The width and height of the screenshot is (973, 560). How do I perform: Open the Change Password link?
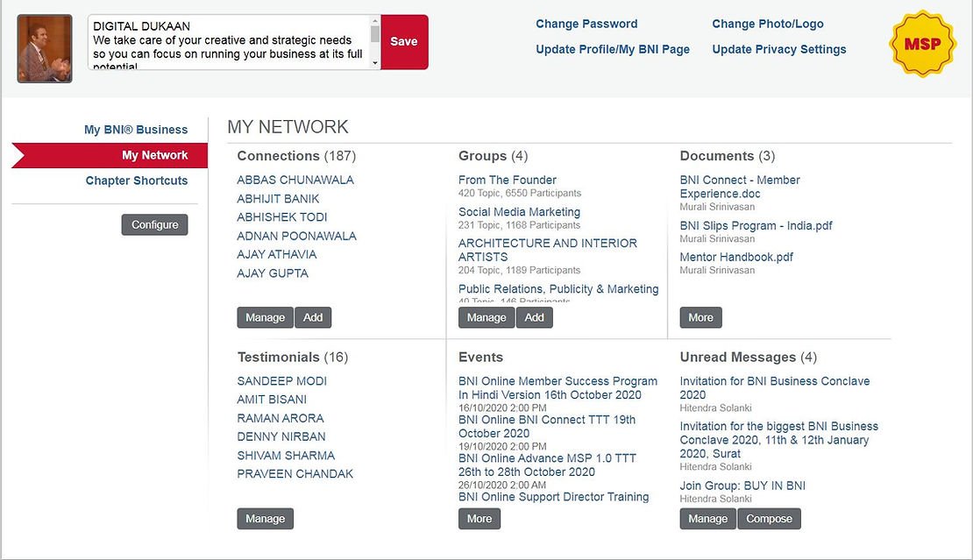[x=586, y=24]
